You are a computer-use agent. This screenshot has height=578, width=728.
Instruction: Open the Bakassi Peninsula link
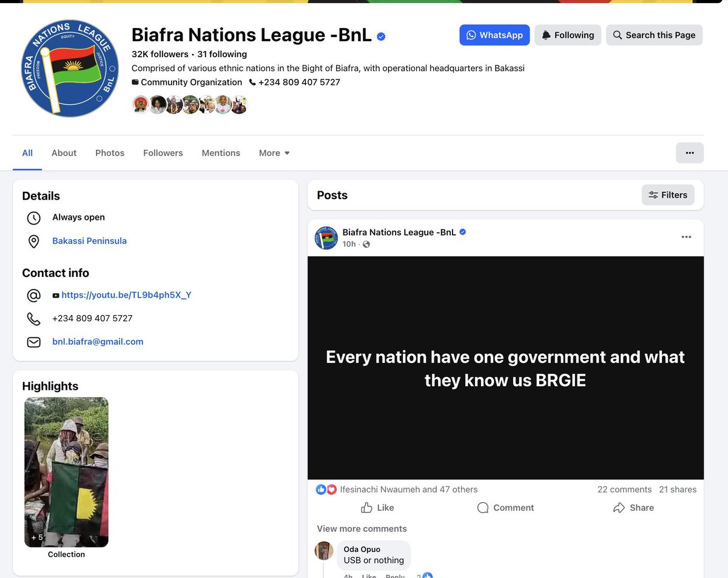coord(89,241)
